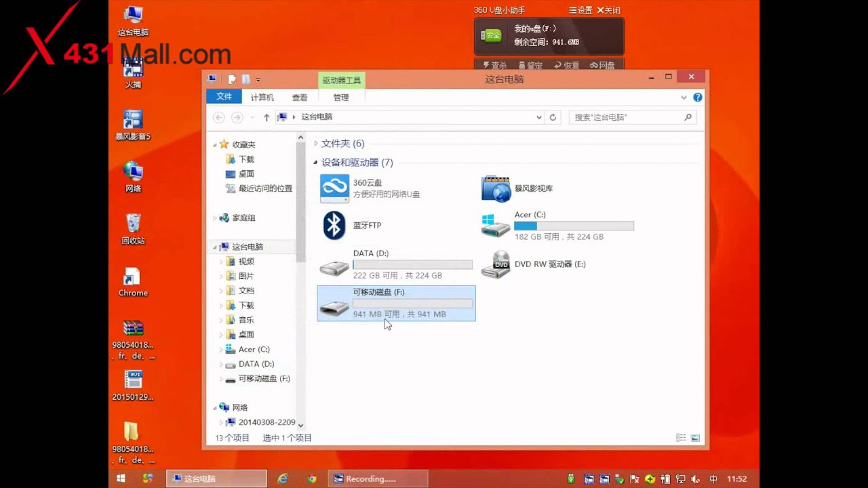Image resolution: width=868 pixels, height=488 pixels.
Task: Select 最近访问的位置 in the sidebar
Action: (258, 188)
